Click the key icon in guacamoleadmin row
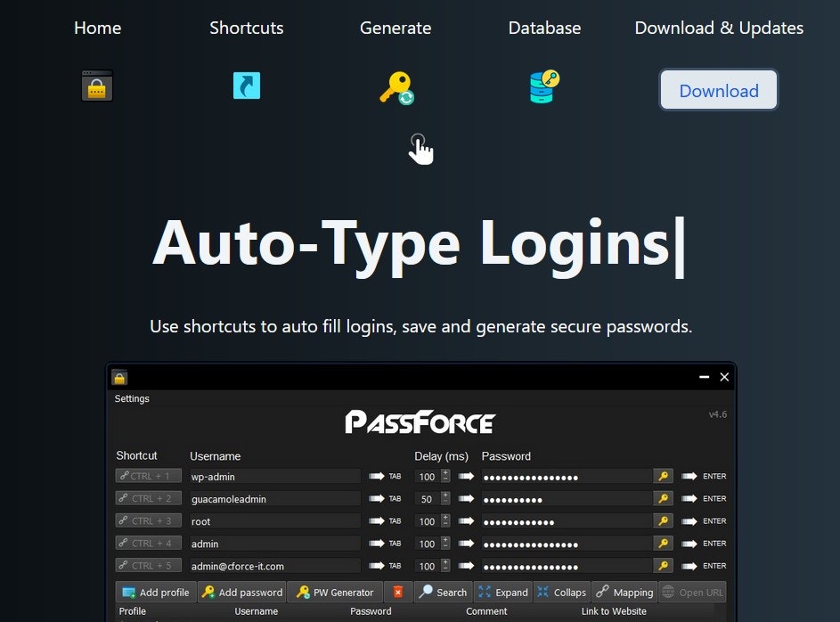840x622 pixels. coord(664,499)
